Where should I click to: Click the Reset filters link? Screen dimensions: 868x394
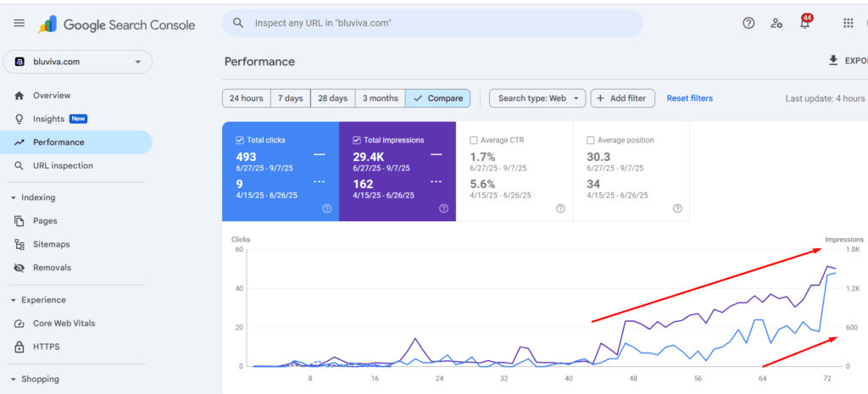click(x=689, y=98)
